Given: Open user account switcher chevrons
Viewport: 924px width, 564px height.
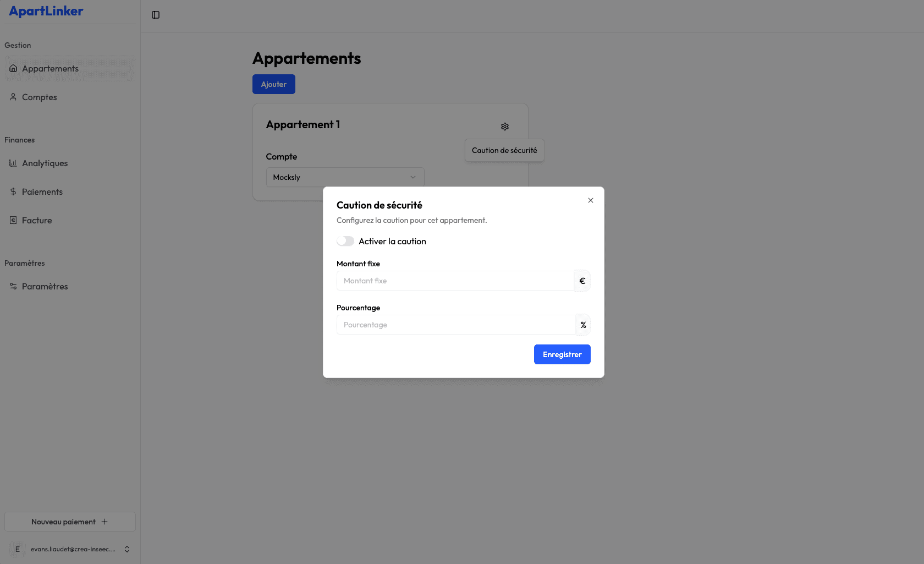Looking at the screenshot, I should pyautogui.click(x=127, y=549).
